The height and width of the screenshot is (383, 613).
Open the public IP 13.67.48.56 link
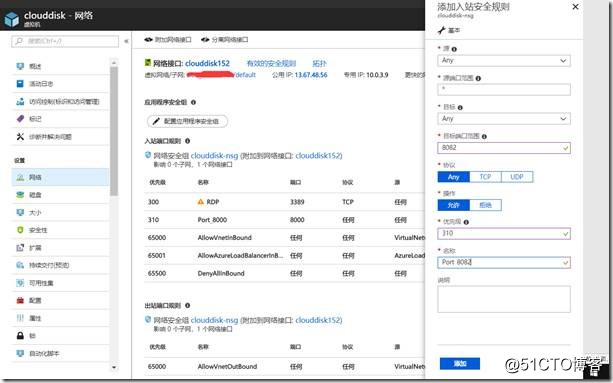pyautogui.click(x=311, y=75)
